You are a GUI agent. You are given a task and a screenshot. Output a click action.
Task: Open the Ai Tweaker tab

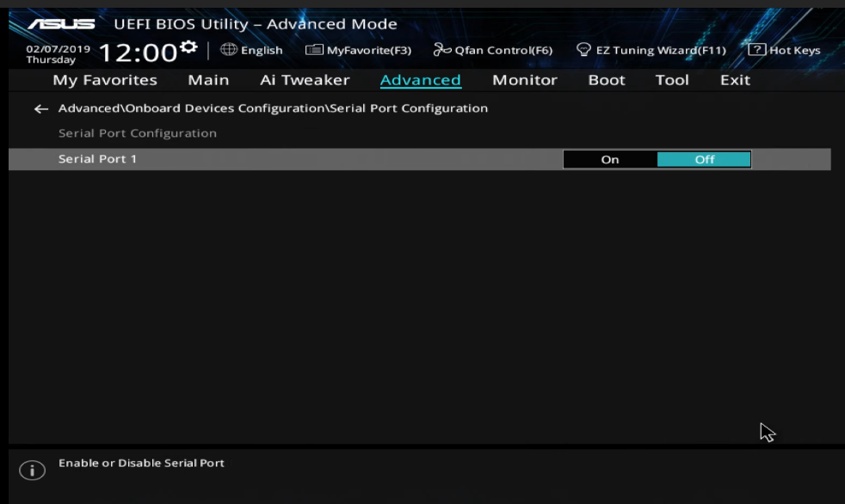tap(305, 80)
